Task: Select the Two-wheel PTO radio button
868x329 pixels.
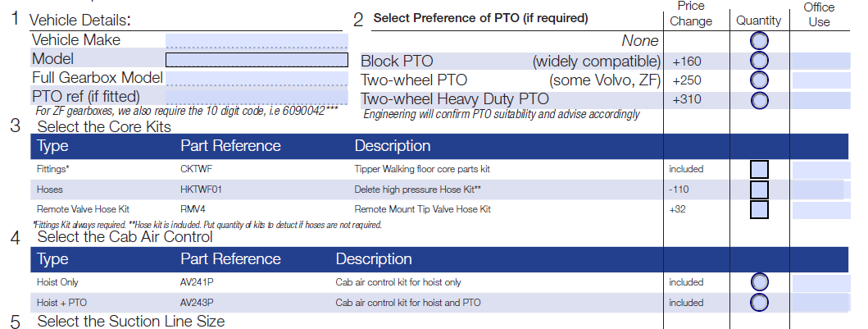Action: point(760,80)
